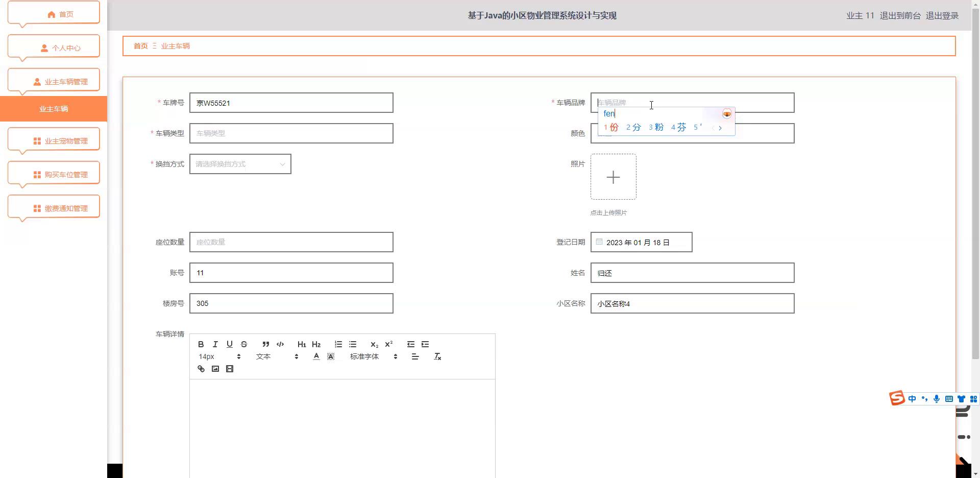Screen dimensions: 980x478
Task: Open the 文本 header style dropdown
Action: tap(277, 356)
